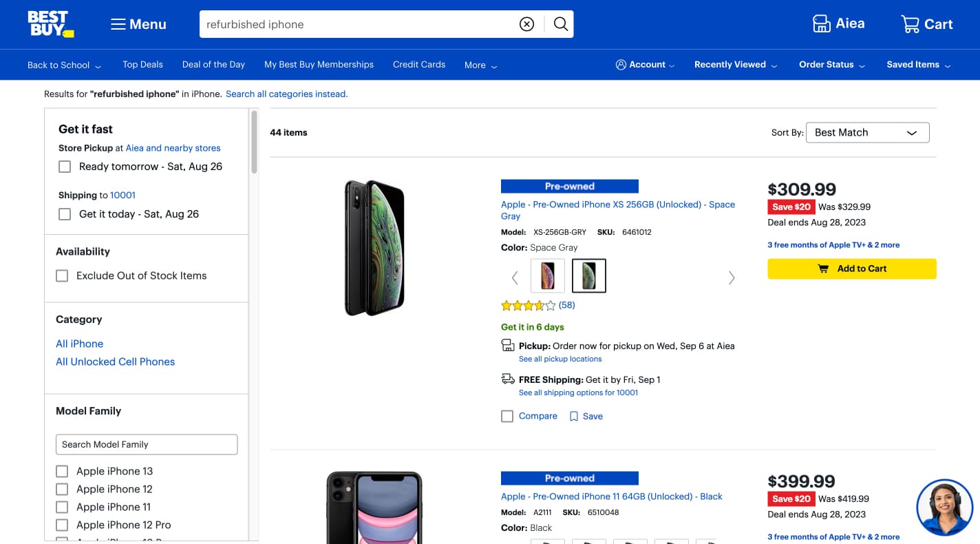Show next color options with right arrow
The height and width of the screenshot is (544, 980).
732,278
